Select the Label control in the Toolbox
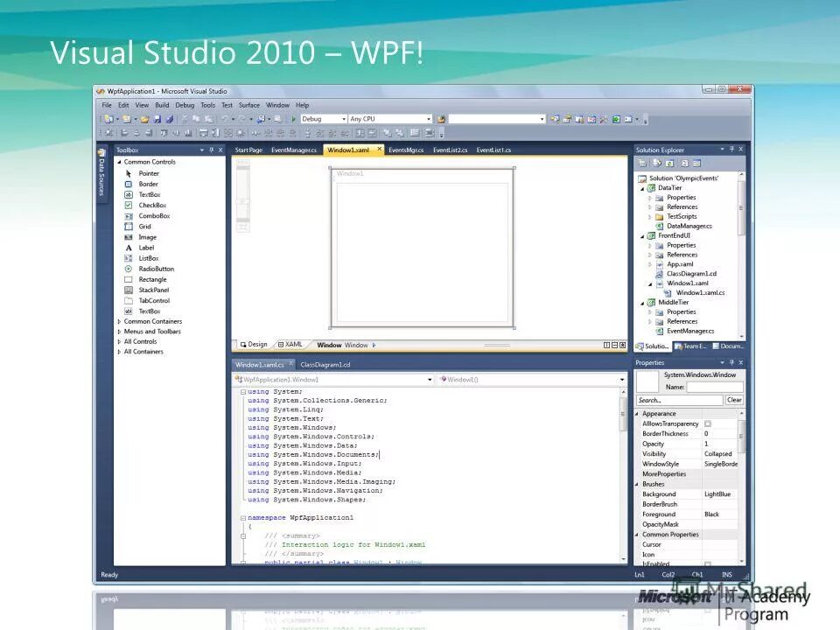 tap(145, 247)
